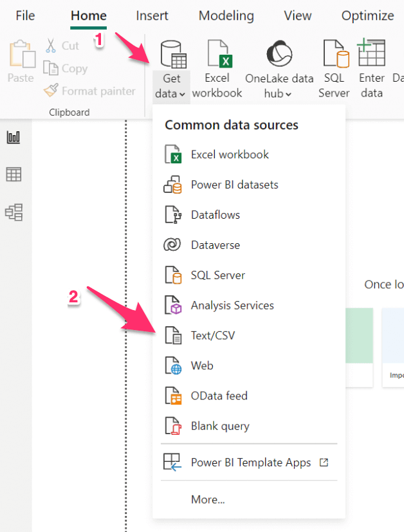
Task: Choose Power BI datasets menu entry
Action: [x=249, y=185]
